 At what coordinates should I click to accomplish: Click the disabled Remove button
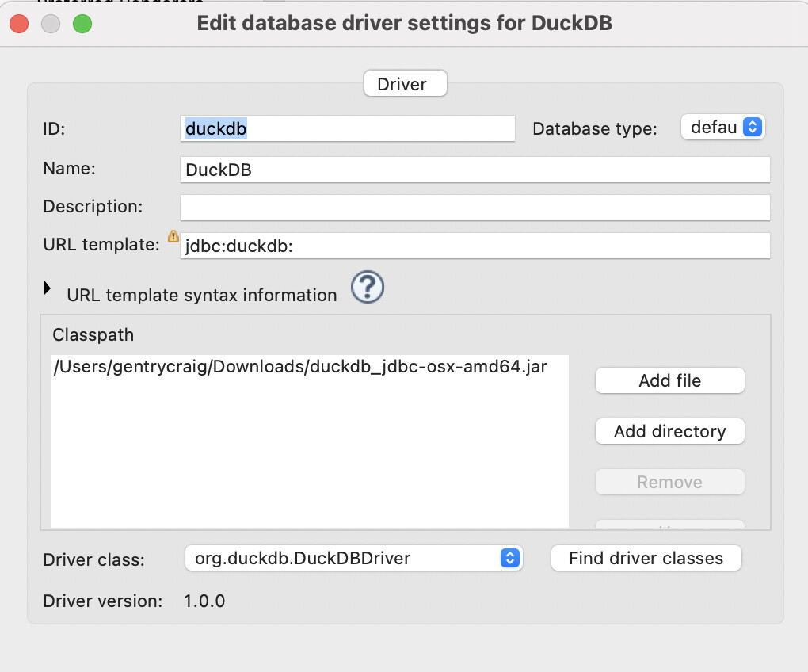670,482
